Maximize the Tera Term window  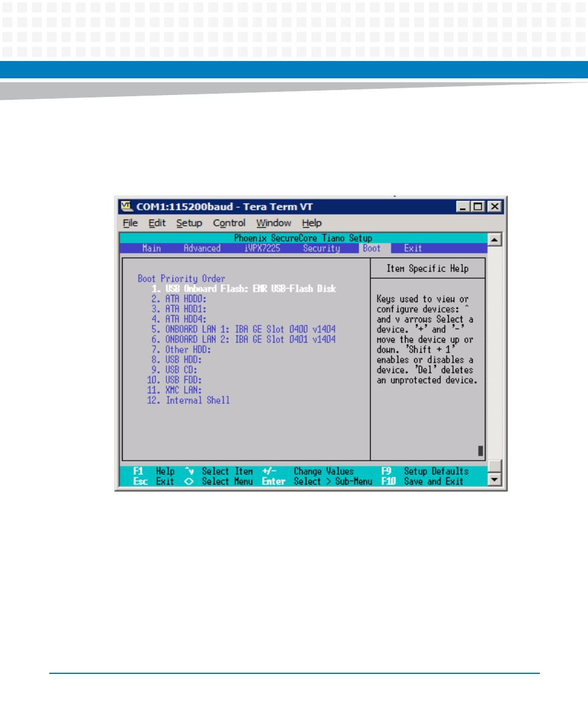pos(478,207)
